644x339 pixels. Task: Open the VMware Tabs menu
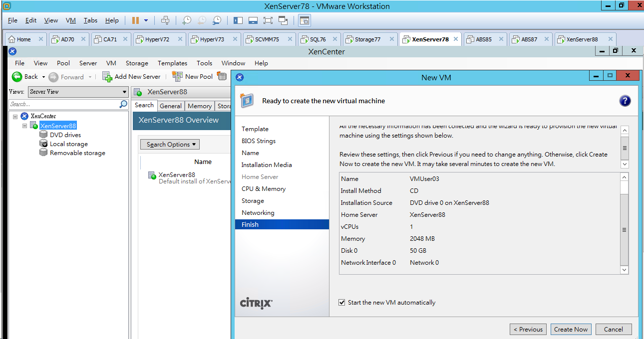coord(90,20)
